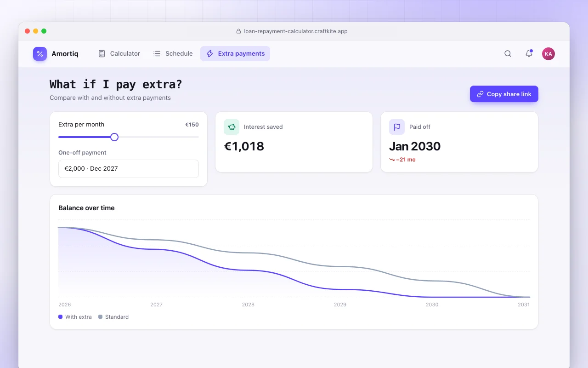Click the Amortiq brand name

65,54
